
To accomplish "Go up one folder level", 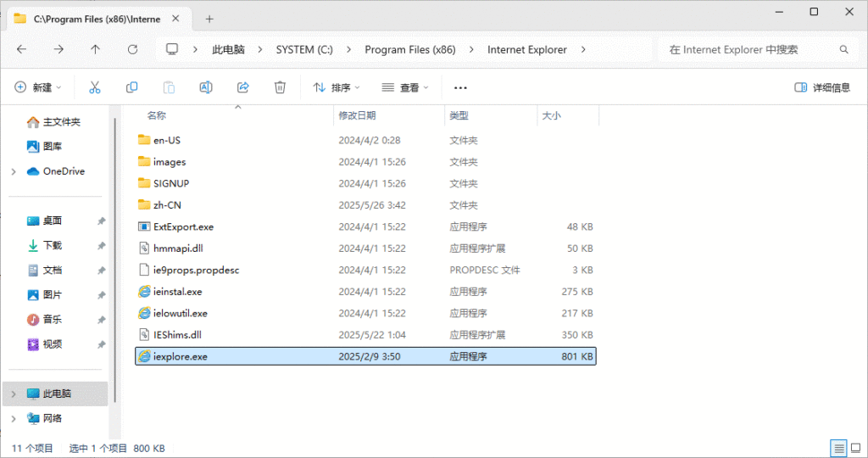I will point(95,49).
